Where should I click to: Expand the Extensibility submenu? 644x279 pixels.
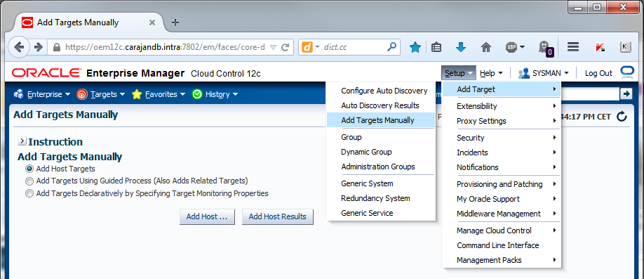(x=502, y=106)
